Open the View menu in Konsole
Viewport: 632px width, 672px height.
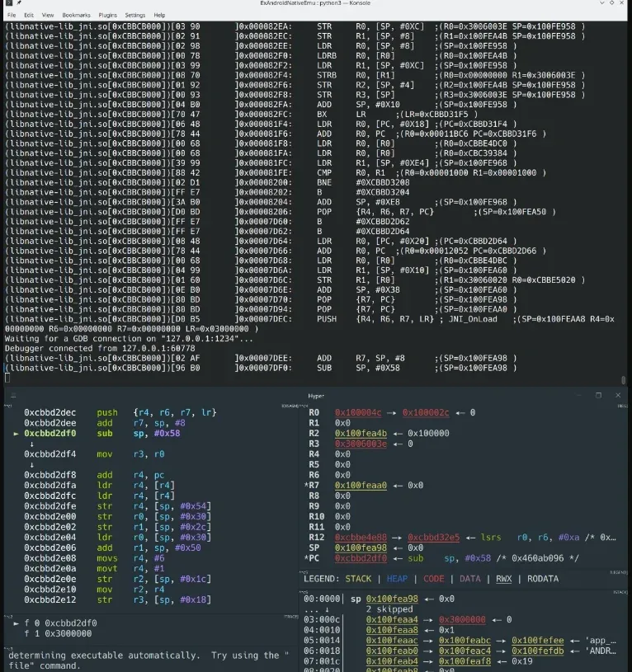coord(48,15)
